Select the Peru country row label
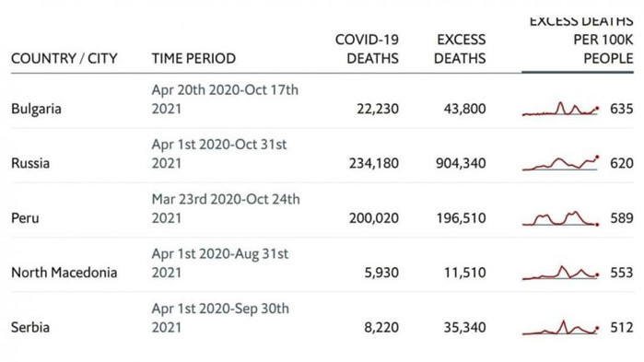This screenshot has height=362, width=644. (25, 218)
